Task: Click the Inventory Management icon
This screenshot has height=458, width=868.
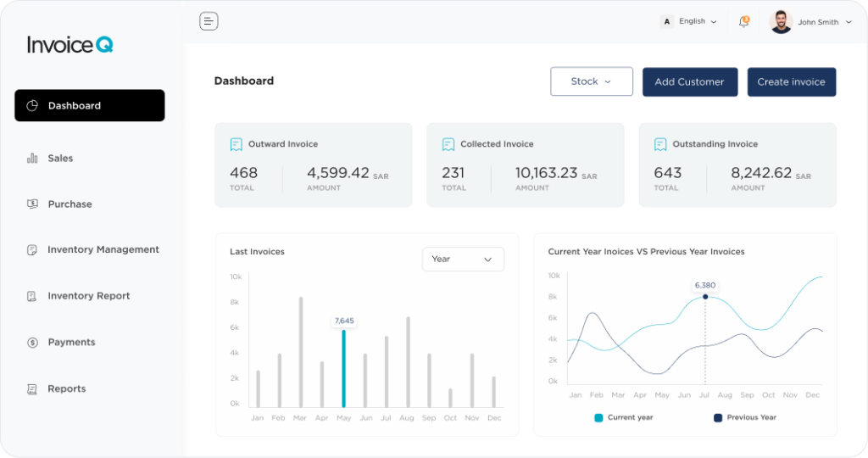Action: click(32, 250)
